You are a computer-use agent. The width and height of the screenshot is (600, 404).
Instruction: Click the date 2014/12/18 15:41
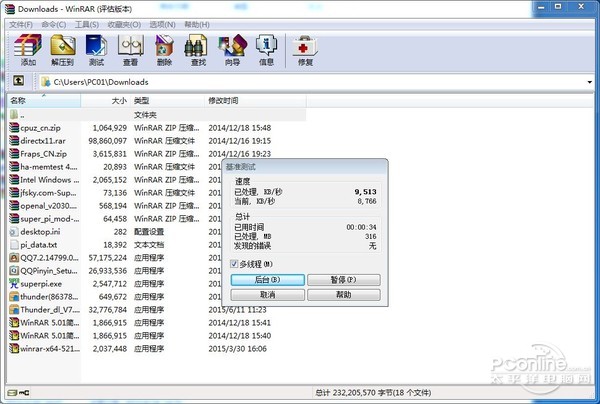pos(240,323)
